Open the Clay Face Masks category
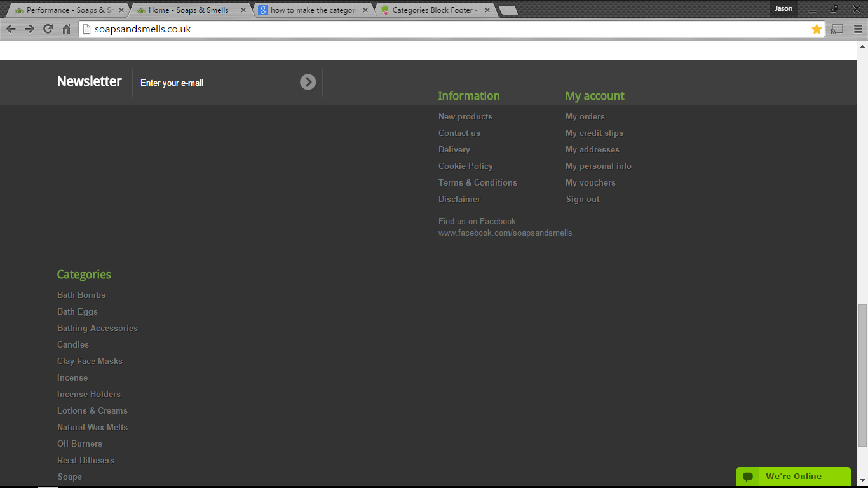Viewport: 868px width, 488px height. (x=90, y=361)
